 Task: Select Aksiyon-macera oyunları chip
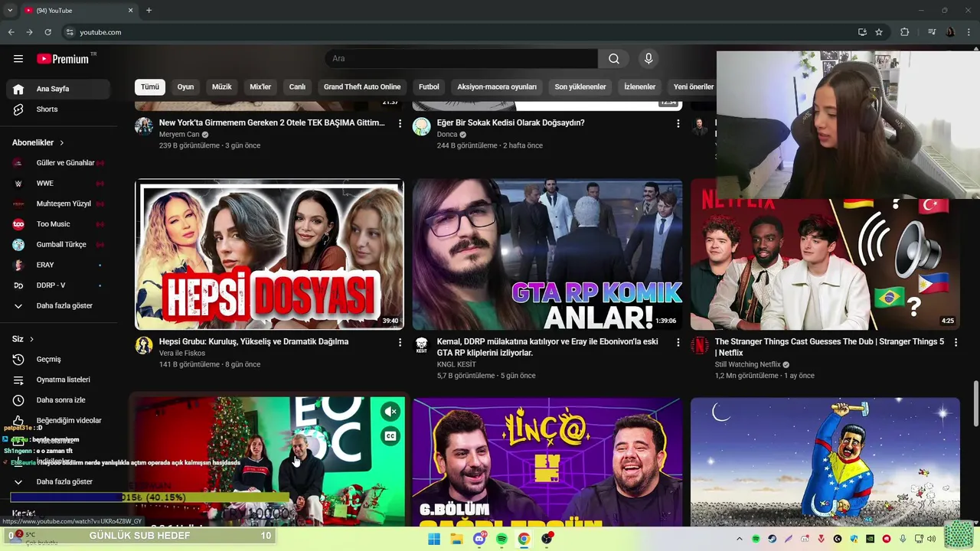click(x=497, y=87)
